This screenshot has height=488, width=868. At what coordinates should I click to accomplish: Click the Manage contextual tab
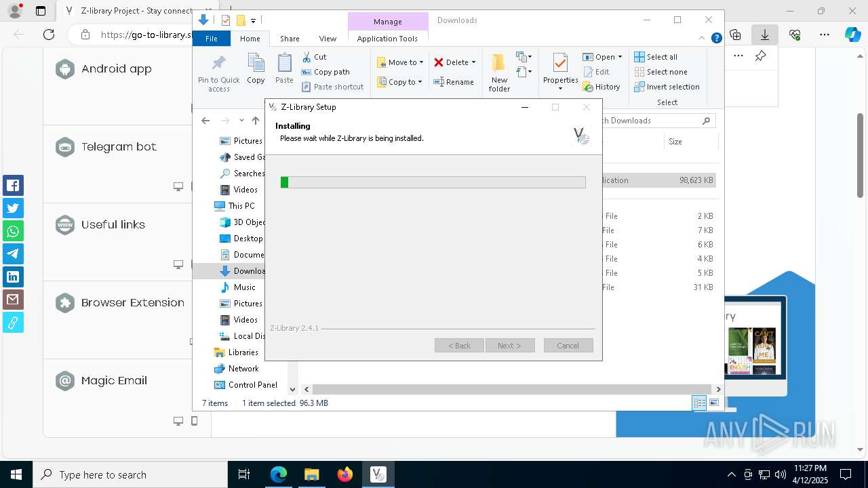[388, 22]
